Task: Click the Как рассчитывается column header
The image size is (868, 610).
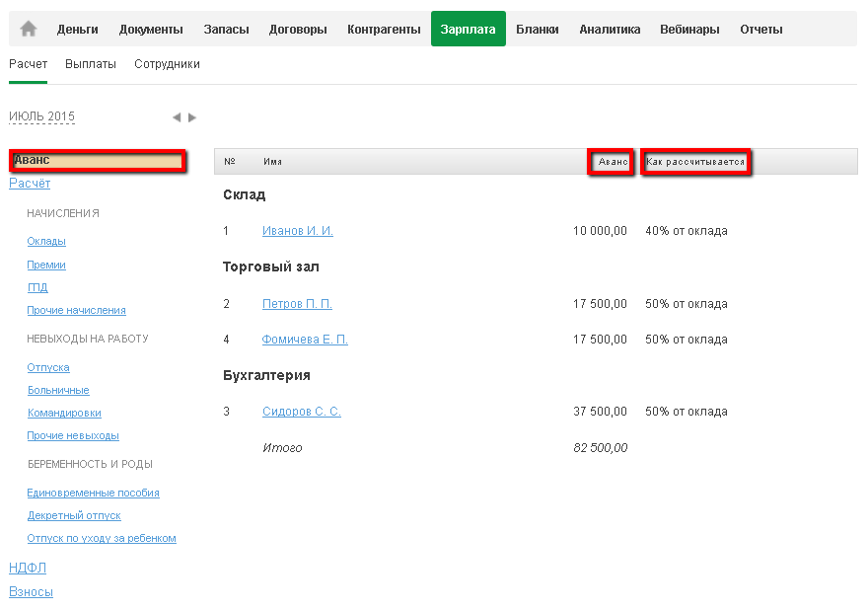Action: pyautogui.click(x=695, y=162)
